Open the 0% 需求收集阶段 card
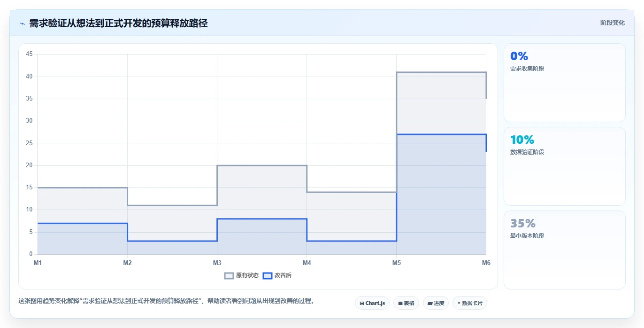The width and height of the screenshot is (644, 328). coord(565,83)
